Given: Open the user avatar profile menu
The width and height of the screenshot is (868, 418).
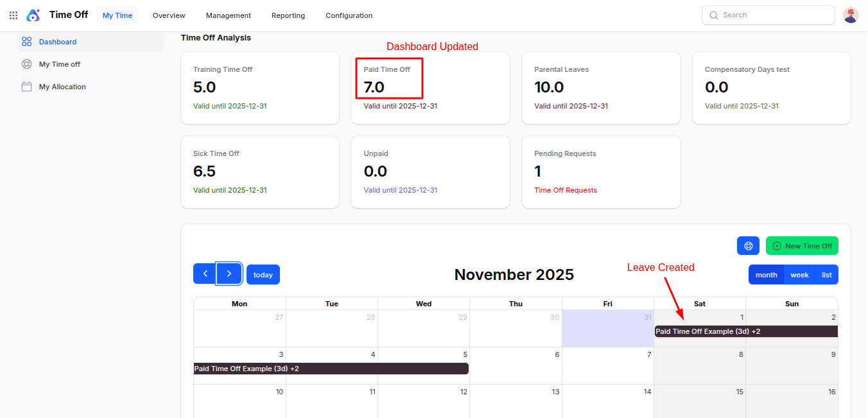Looking at the screenshot, I should pos(851,15).
